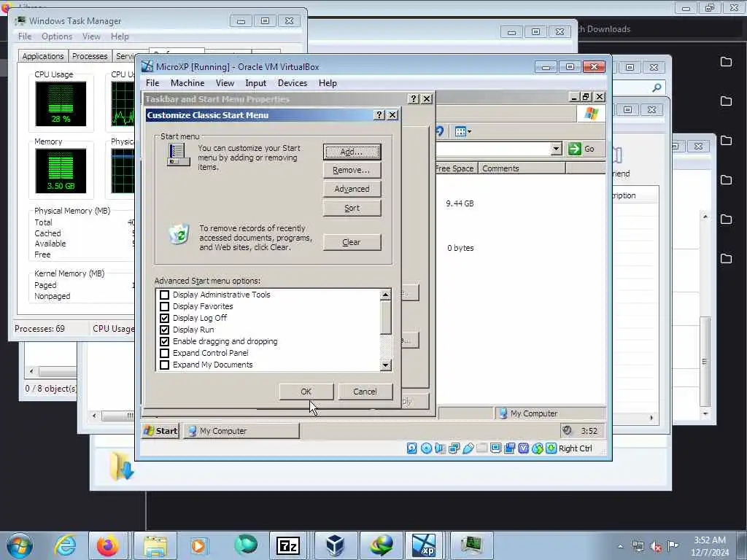Screen dimensions: 747x560
Task: Enable Display Favorites checkbox
Action: (x=164, y=307)
